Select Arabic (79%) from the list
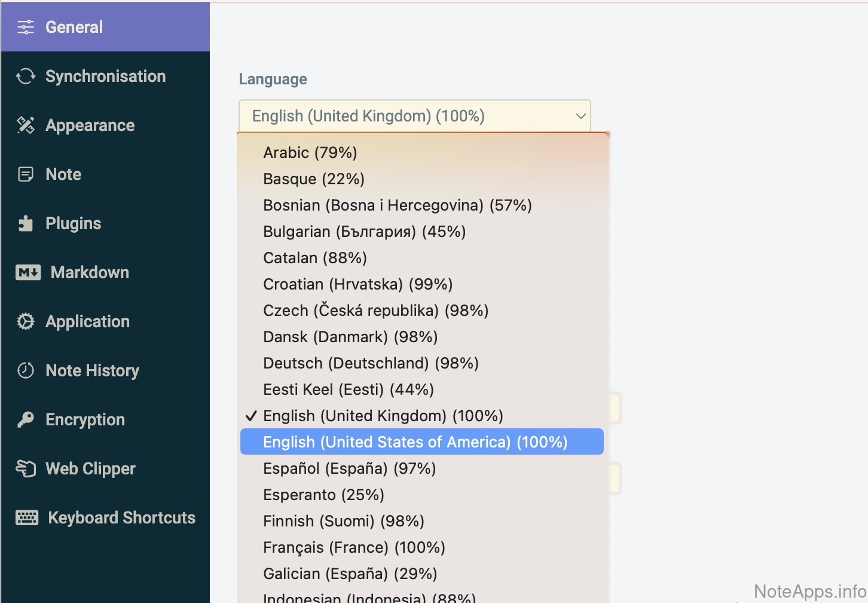The height and width of the screenshot is (603, 868). (x=310, y=153)
